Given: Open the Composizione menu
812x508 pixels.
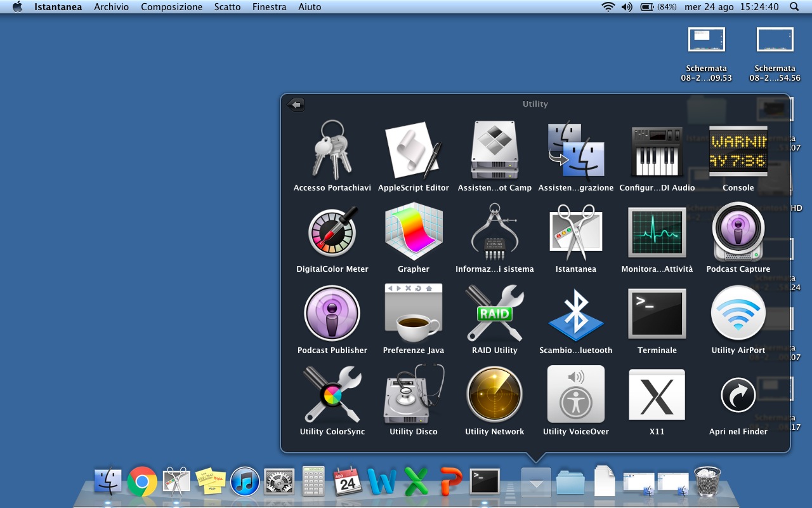Looking at the screenshot, I should [x=172, y=7].
